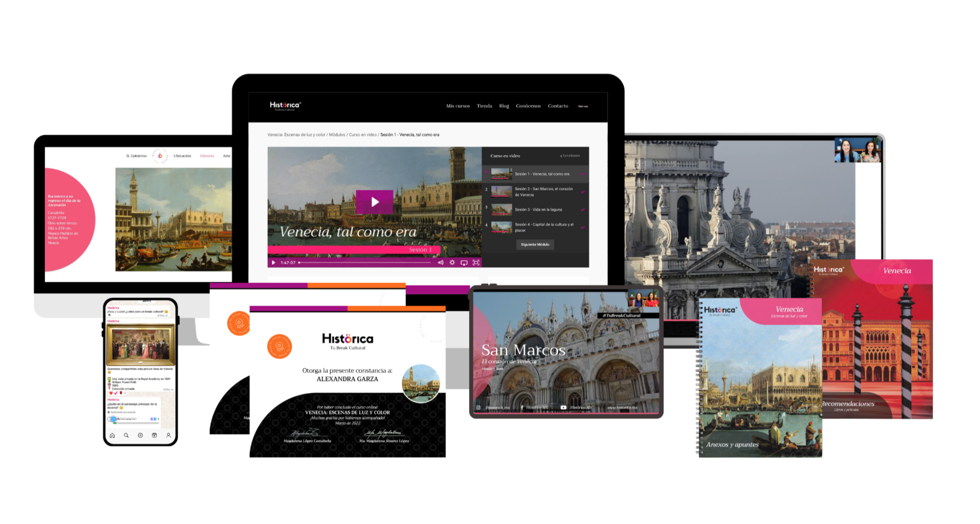Screen dimensions: 980x524
Task: Click "Anexos y apuntes" on the spiral notebook
Action: click(732, 445)
